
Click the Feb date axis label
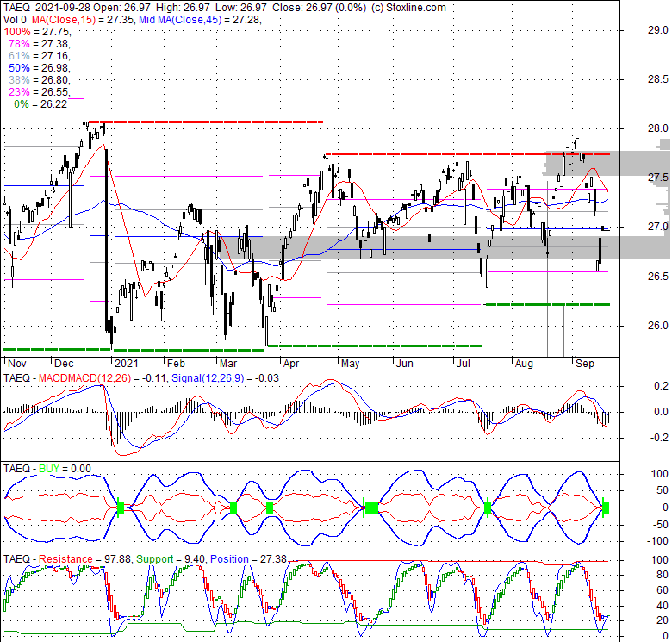[176, 364]
